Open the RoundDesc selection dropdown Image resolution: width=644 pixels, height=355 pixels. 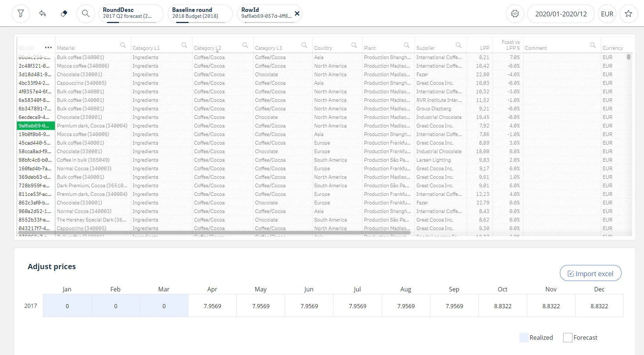pyautogui.click(x=131, y=13)
